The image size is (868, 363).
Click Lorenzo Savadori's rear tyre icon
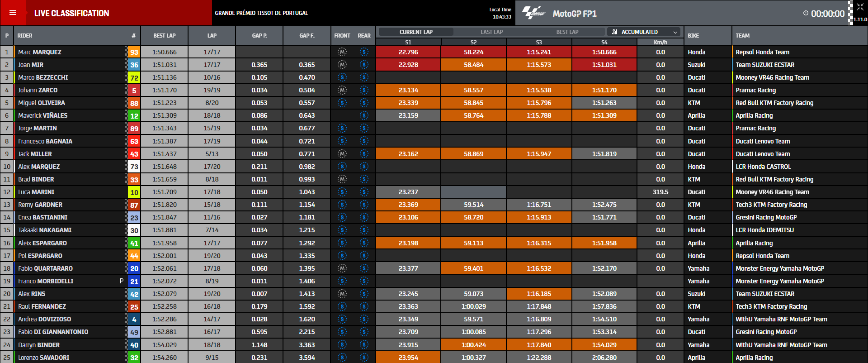coord(364,358)
